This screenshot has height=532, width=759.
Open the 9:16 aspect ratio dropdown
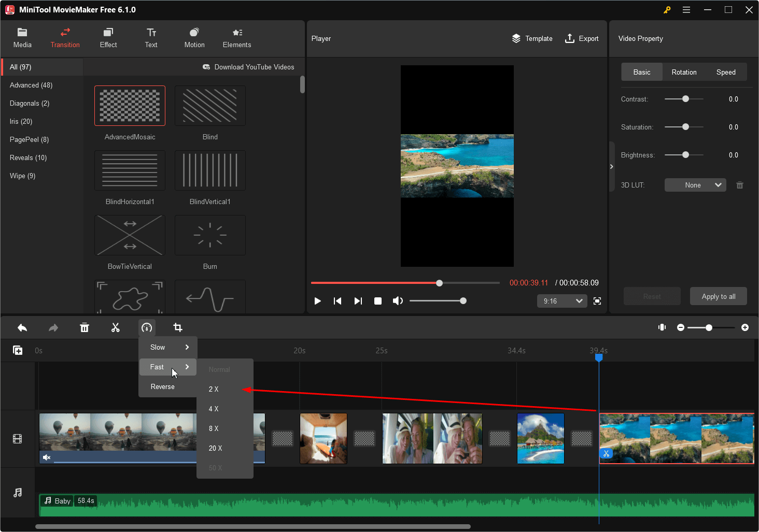[562, 301]
